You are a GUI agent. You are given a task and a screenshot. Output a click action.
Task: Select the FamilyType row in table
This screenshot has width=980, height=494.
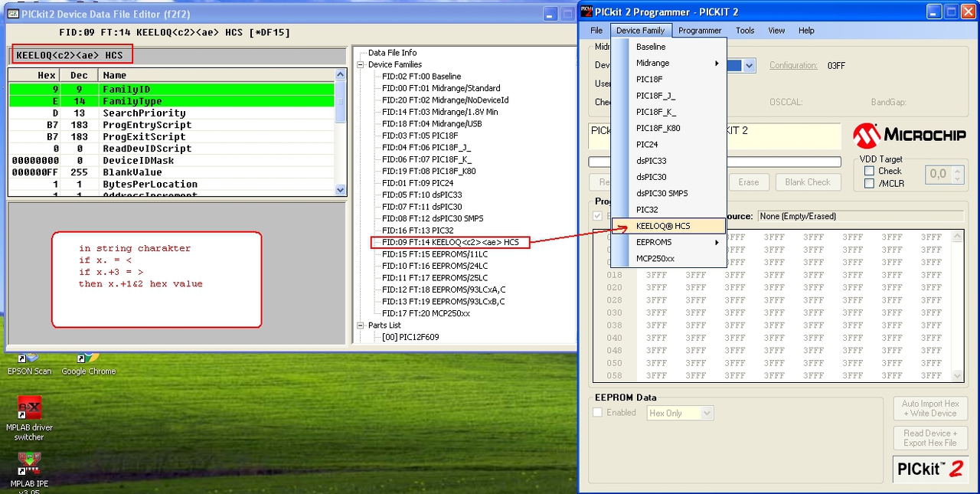pos(171,101)
